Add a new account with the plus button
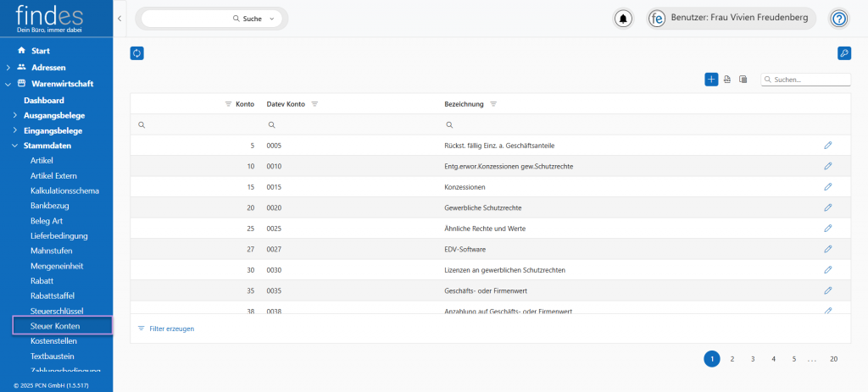Viewport: 868px width, 392px height. pyautogui.click(x=711, y=79)
